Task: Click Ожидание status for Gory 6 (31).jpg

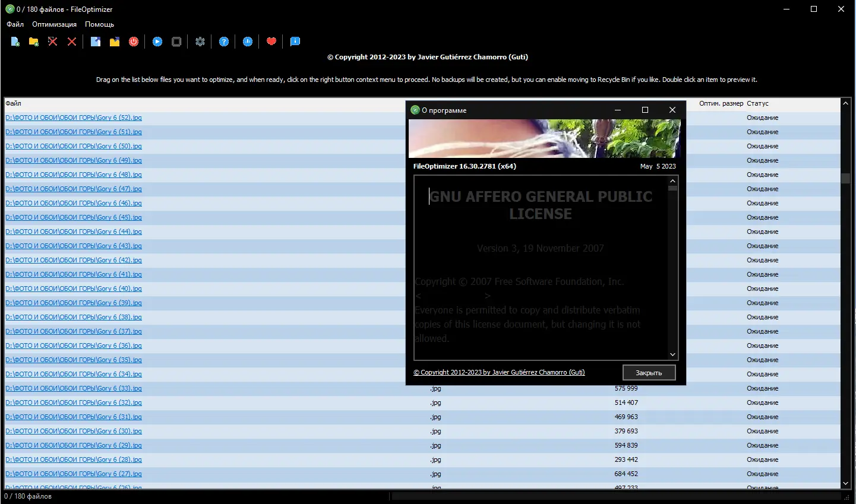Action: point(762,417)
